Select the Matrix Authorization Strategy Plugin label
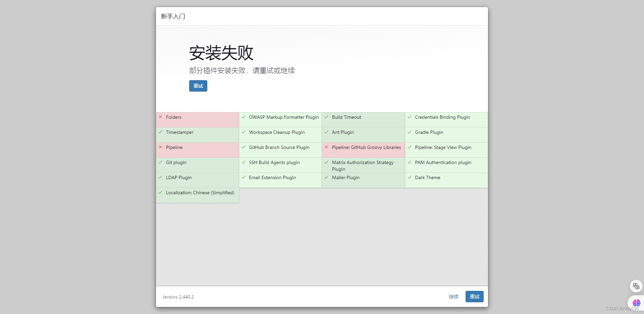The width and height of the screenshot is (644, 314). click(x=363, y=166)
